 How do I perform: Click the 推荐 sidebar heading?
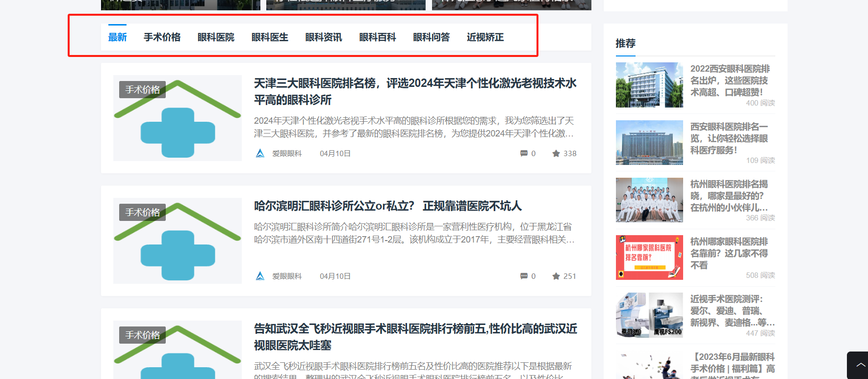(x=626, y=43)
